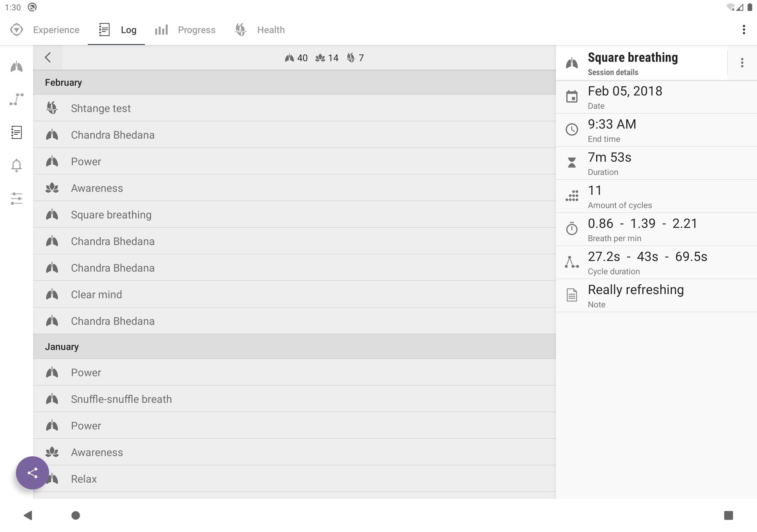
Task: Go back with the left chevron
Action: pyautogui.click(x=48, y=57)
